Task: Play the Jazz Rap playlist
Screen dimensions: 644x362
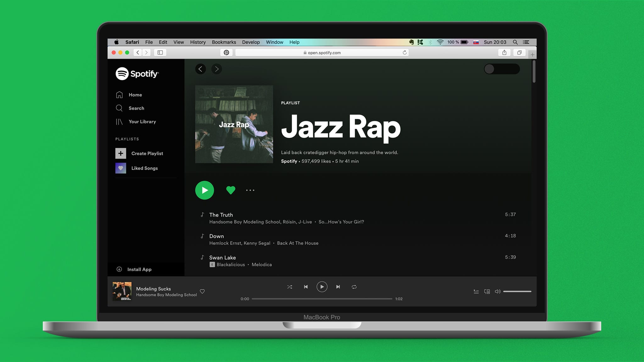Action: coord(204,190)
